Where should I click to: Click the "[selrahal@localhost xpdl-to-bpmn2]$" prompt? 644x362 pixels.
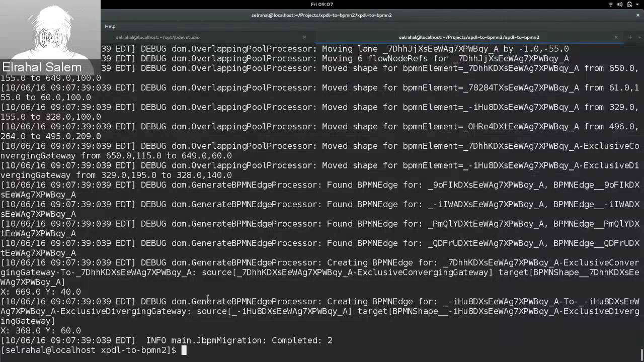click(88, 350)
